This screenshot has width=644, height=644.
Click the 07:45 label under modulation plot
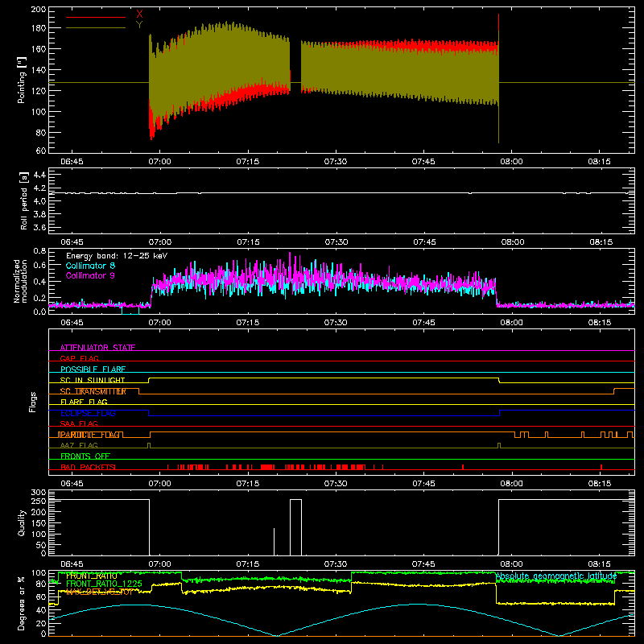click(x=424, y=323)
